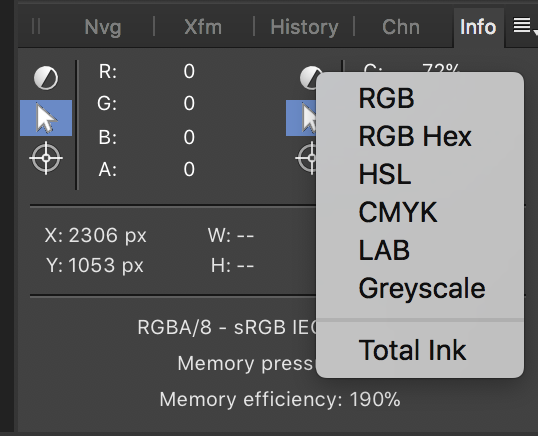
Task: Click the Memory pressure readout
Action: (247, 363)
